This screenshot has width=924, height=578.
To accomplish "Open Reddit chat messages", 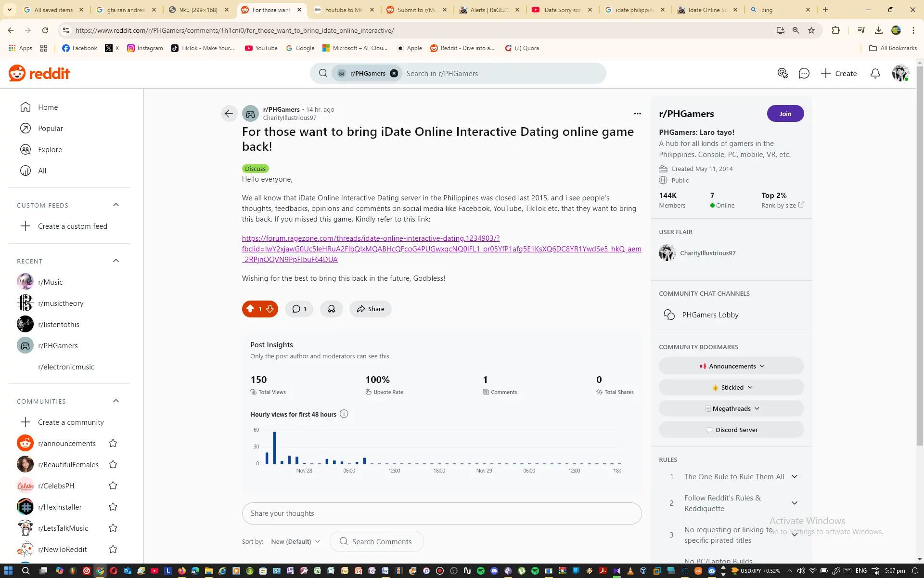I will coord(804,73).
